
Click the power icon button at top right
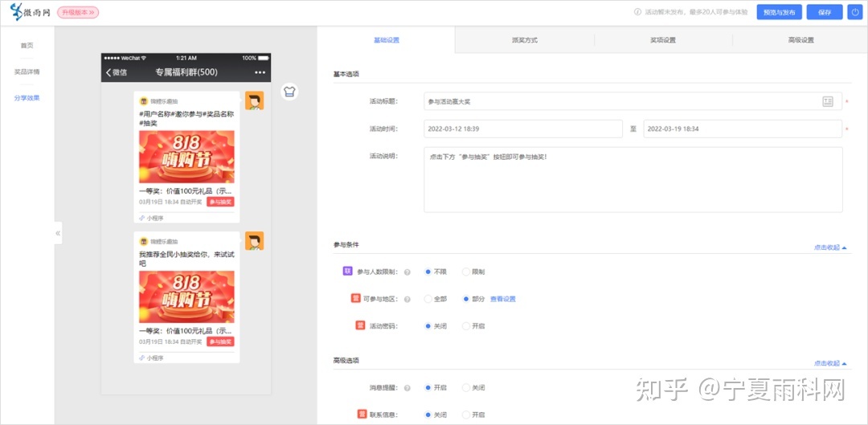pyautogui.click(x=854, y=12)
